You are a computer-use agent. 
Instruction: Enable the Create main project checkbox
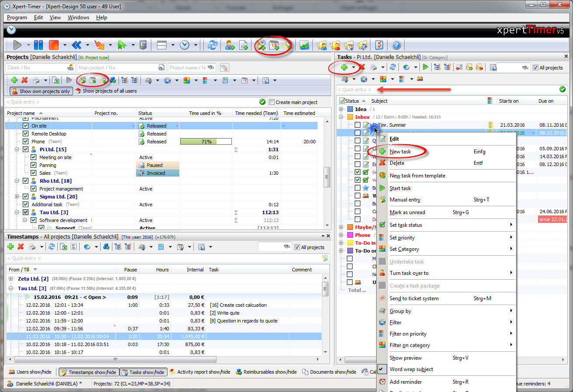pos(272,102)
